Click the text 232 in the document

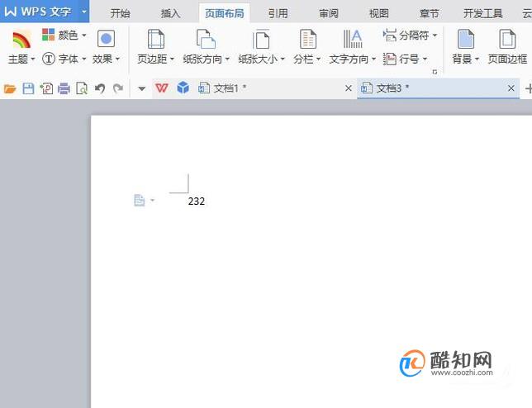point(197,202)
